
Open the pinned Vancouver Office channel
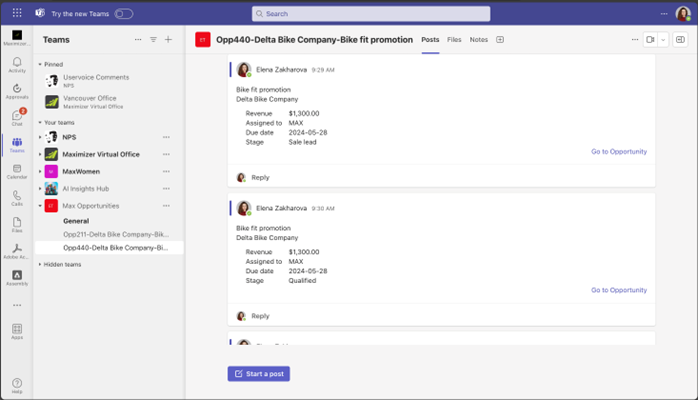[x=93, y=101]
